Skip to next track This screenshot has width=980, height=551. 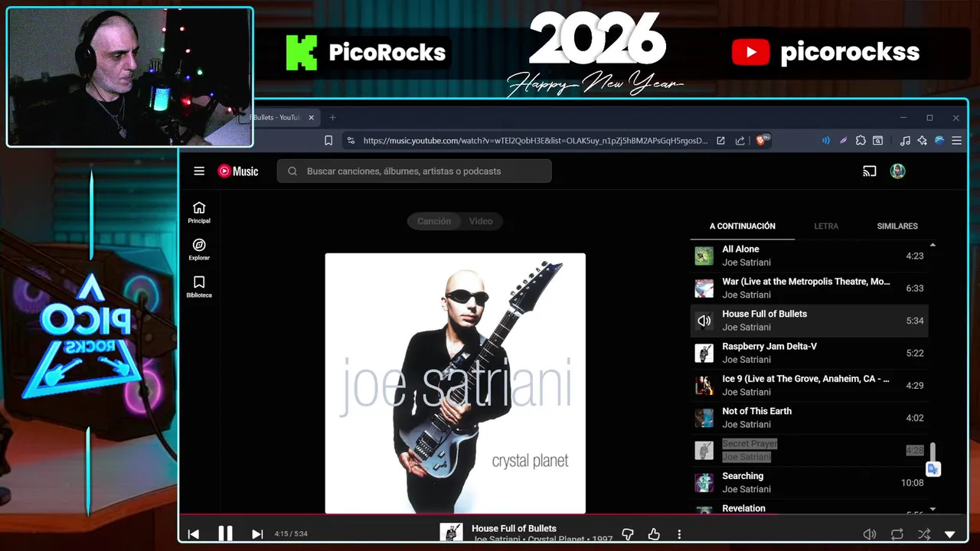[x=257, y=534]
